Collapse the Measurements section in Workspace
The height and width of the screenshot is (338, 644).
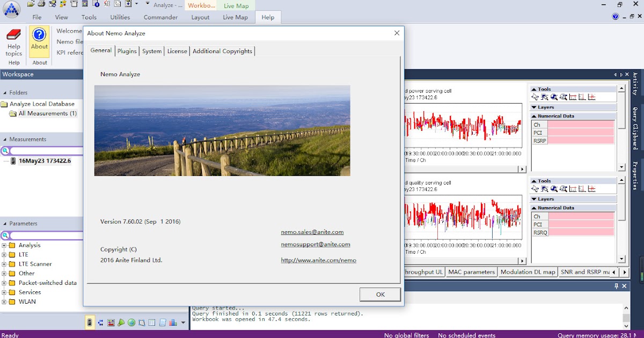5,139
